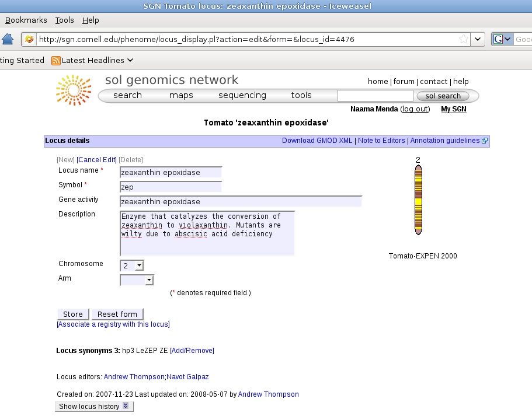532x416 pixels.
Task: Expand Show locus history section
Action: tap(95, 406)
